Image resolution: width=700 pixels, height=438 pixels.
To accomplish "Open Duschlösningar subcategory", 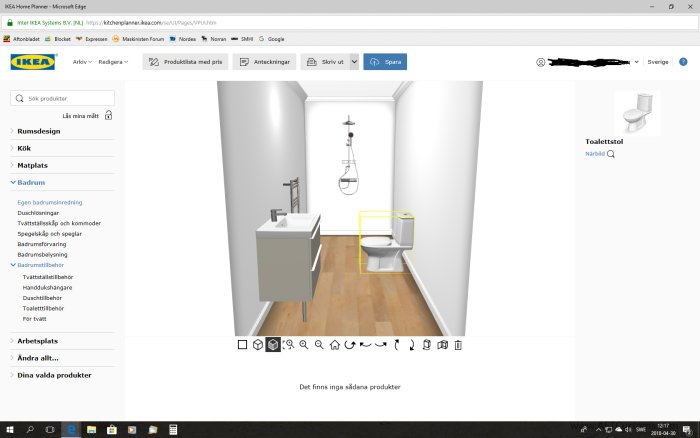I will [x=38, y=213].
